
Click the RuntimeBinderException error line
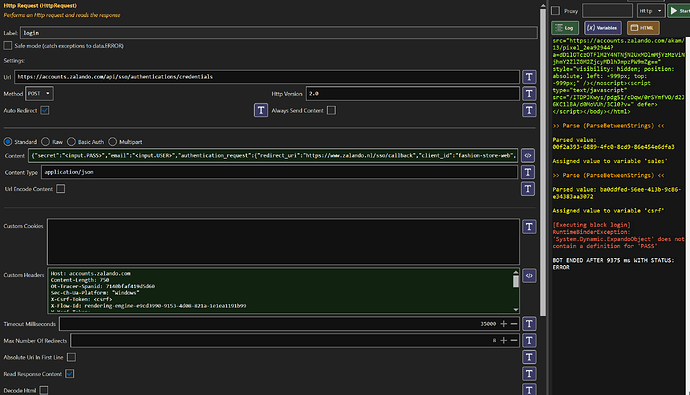tap(591, 232)
